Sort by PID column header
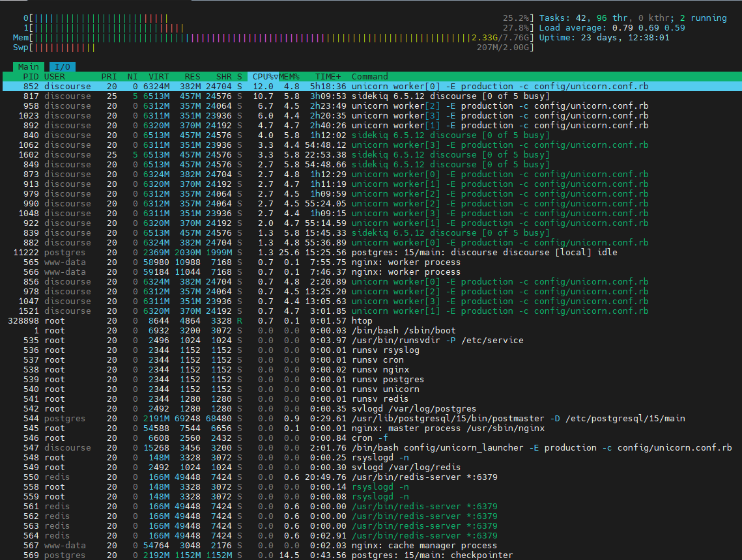 31,77
